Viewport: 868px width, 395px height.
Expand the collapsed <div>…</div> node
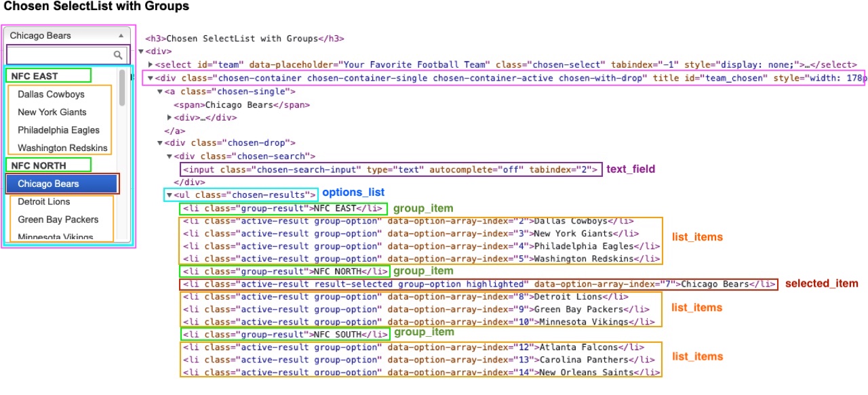[170, 117]
